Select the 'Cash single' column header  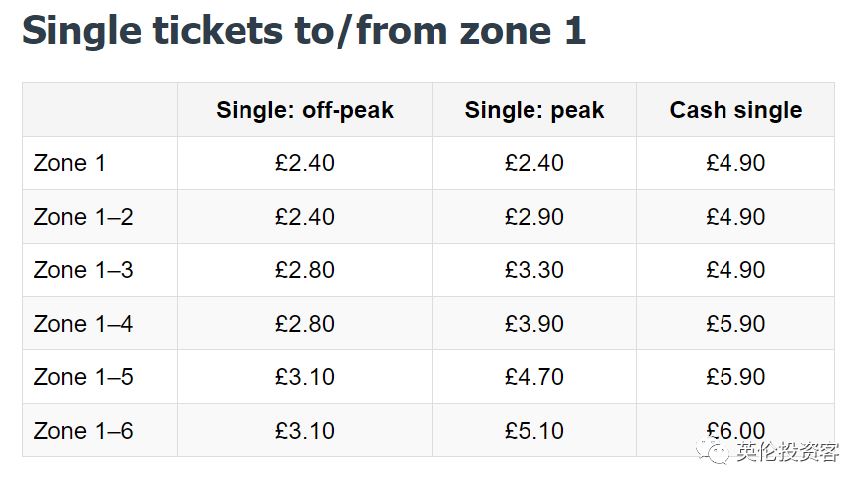(x=735, y=110)
